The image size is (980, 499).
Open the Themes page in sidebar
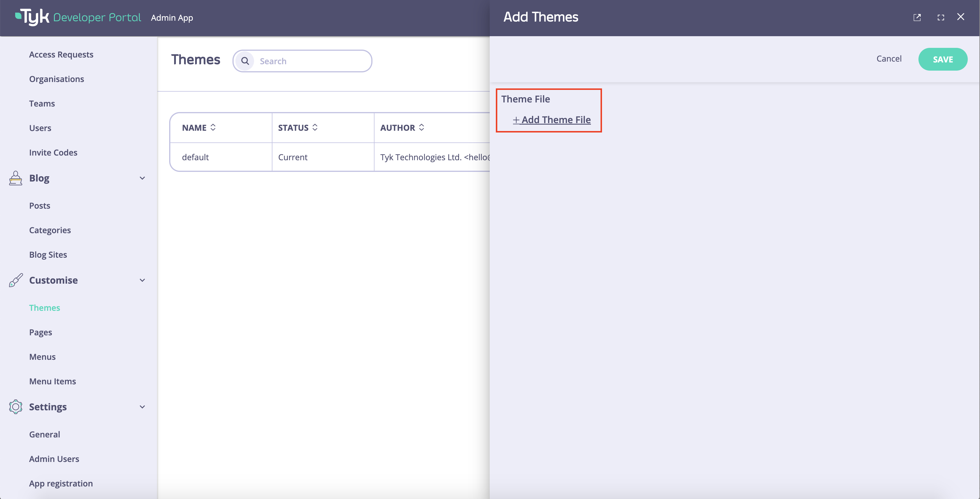[x=45, y=308]
